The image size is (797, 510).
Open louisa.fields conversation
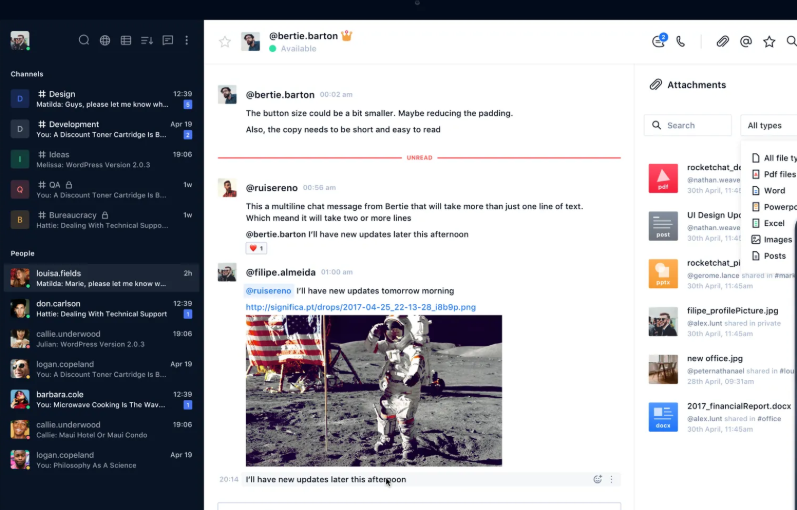[102, 278]
